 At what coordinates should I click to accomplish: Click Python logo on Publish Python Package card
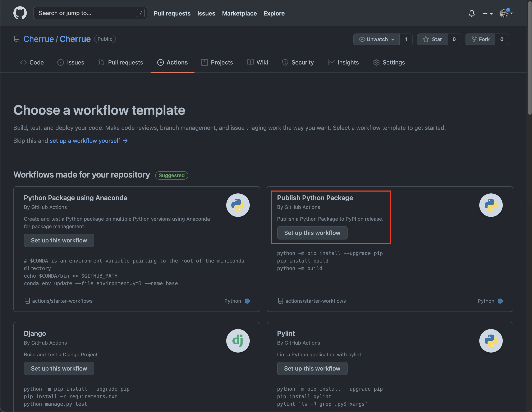(x=491, y=205)
